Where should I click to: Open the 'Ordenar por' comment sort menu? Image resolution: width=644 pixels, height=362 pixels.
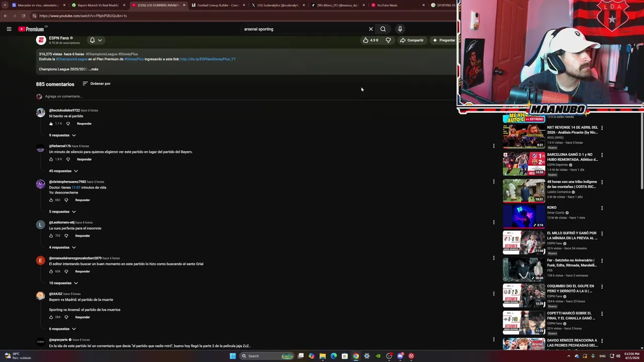(x=96, y=83)
